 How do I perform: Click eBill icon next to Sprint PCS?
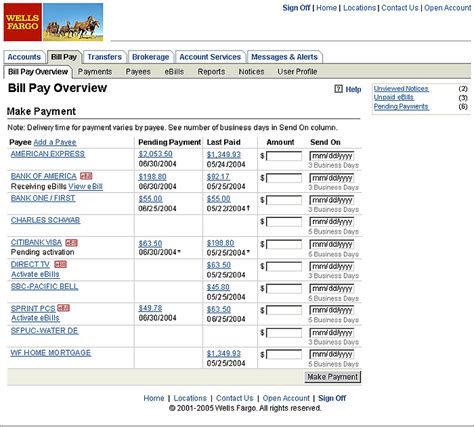point(63,308)
